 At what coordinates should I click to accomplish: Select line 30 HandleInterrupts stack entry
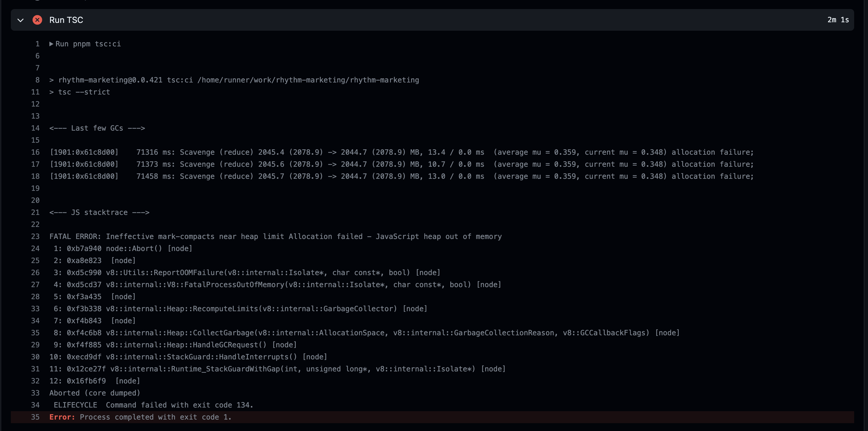pyautogui.click(x=188, y=357)
